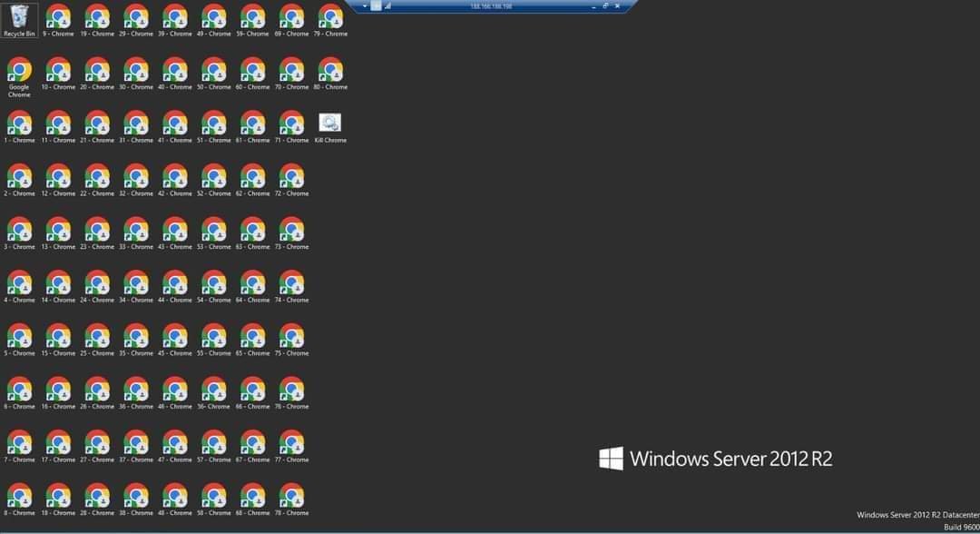Click the '80 - Chrome' shortcut icon
The image size is (980, 534).
[x=330, y=71]
